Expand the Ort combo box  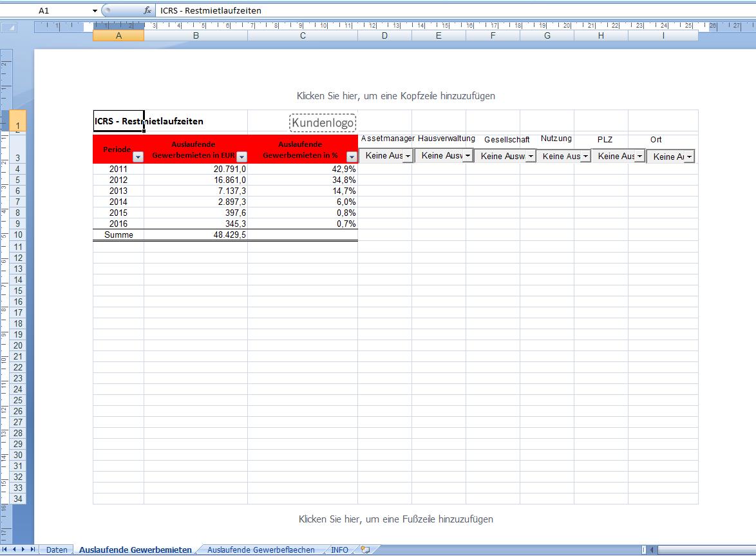click(x=689, y=157)
